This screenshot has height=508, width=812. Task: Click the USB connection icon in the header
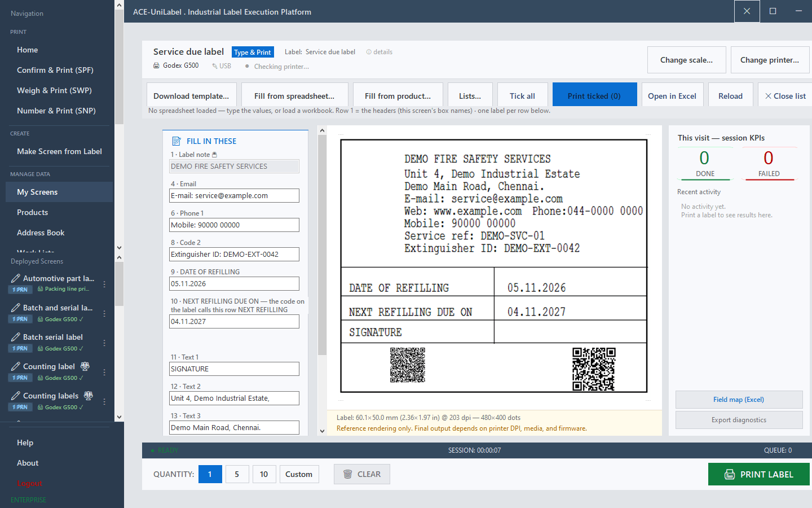click(215, 66)
